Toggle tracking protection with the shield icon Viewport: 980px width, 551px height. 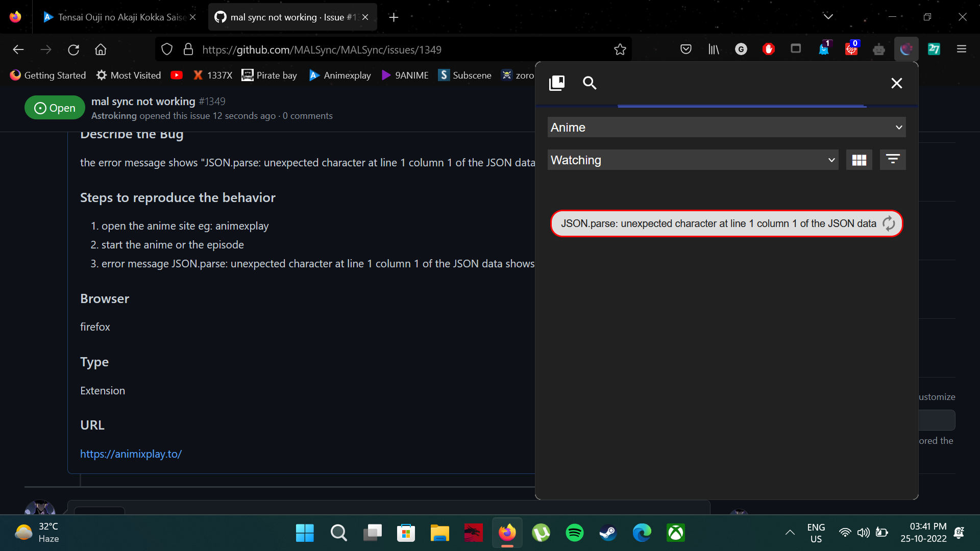(x=167, y=49)
